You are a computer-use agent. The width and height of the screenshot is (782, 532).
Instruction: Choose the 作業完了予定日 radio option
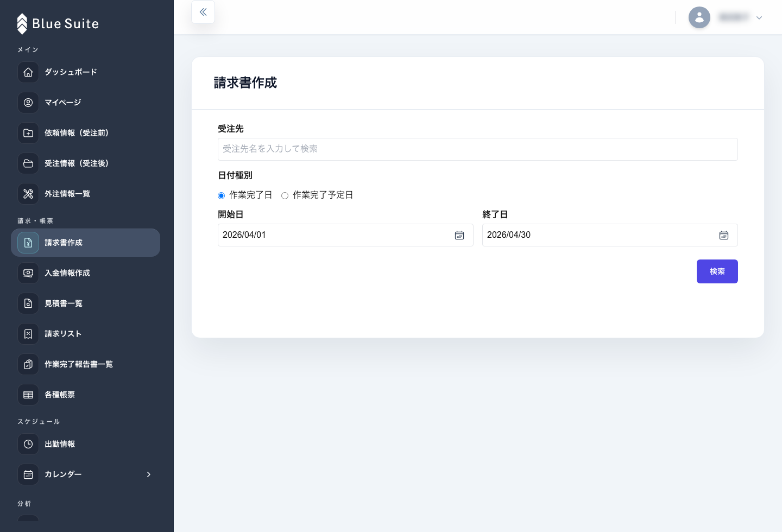[x=285, y=195]
